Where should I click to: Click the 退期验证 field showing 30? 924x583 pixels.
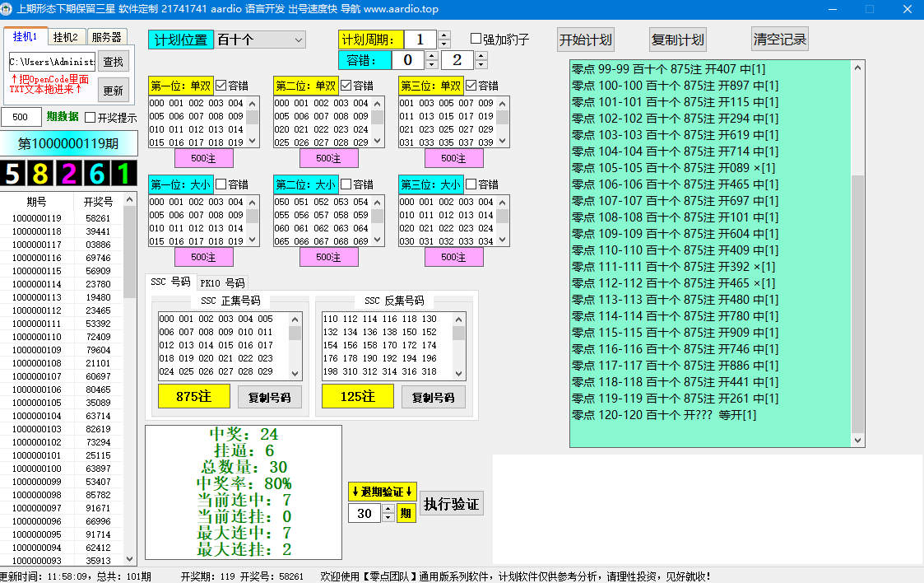(x=364, y=514)
